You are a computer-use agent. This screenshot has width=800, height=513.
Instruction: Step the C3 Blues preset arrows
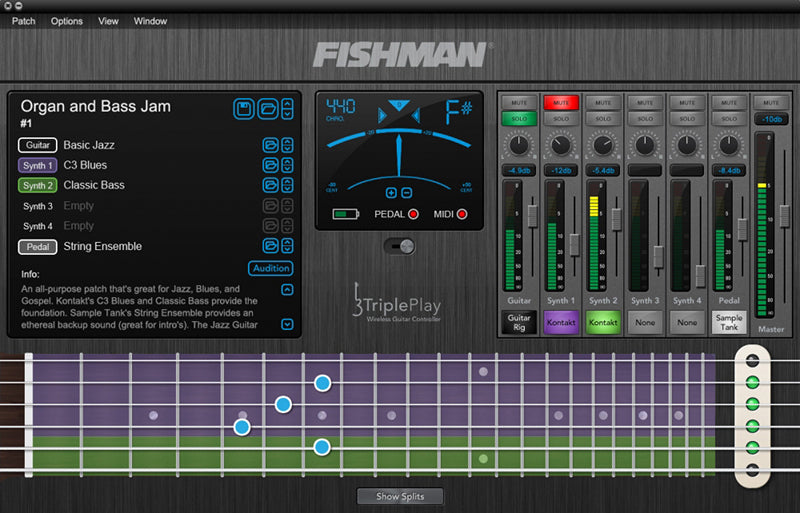click(288, 165)
